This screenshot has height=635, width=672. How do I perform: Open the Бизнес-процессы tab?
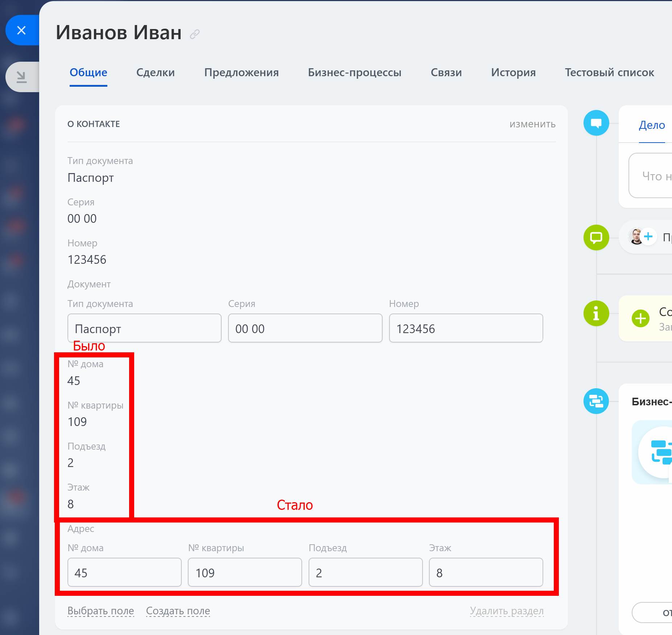point(354,73)
